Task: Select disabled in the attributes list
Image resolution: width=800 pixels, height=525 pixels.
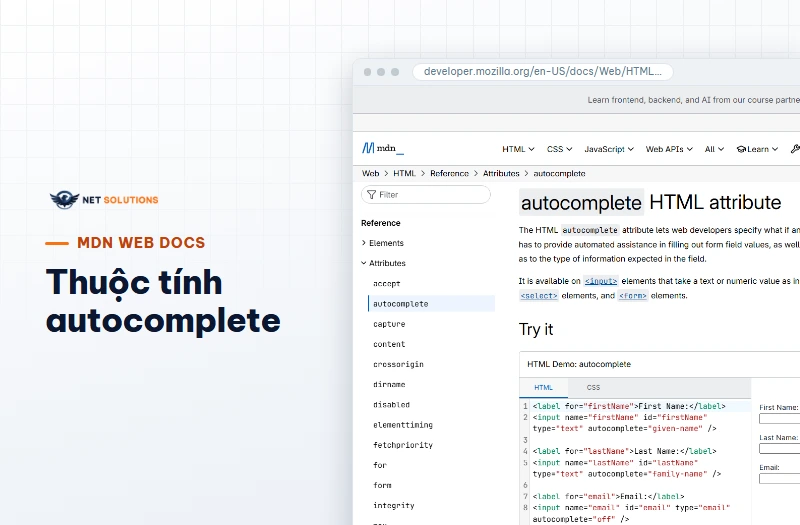Action: (391, 405)
